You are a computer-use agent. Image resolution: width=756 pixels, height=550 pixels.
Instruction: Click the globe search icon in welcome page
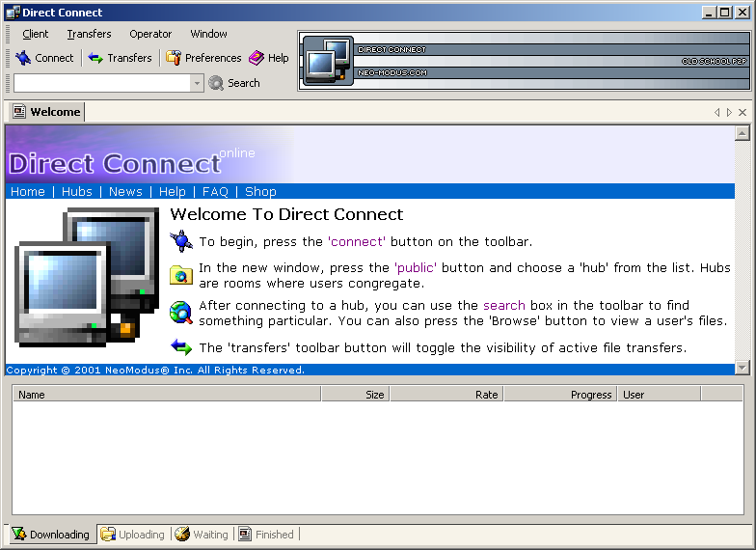click(181, 313)
